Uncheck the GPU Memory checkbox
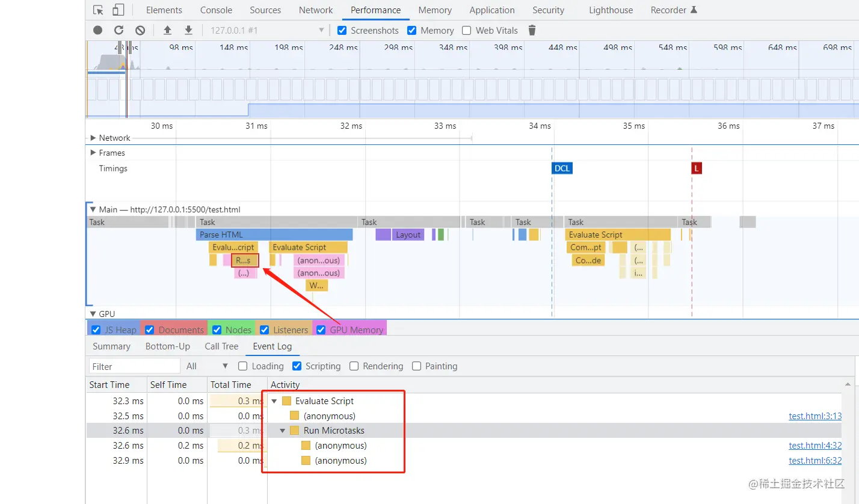 tap(321, 330)
